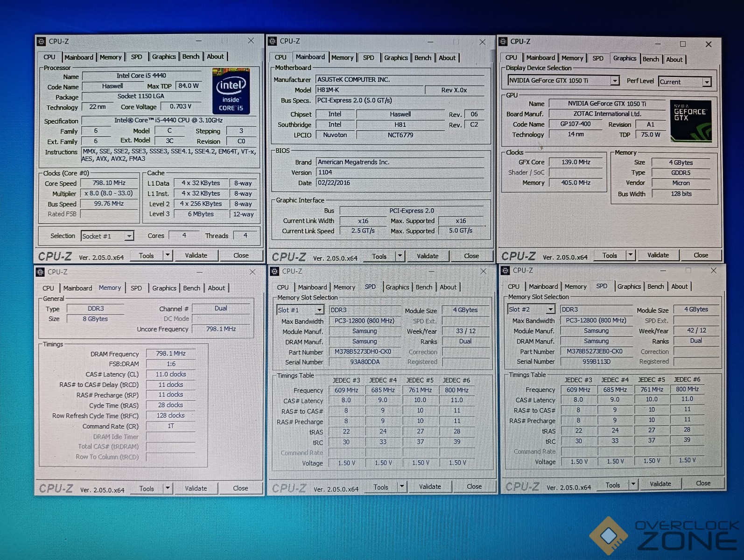
Task: Open Perf Level Current dropdown
Action: 707,82
